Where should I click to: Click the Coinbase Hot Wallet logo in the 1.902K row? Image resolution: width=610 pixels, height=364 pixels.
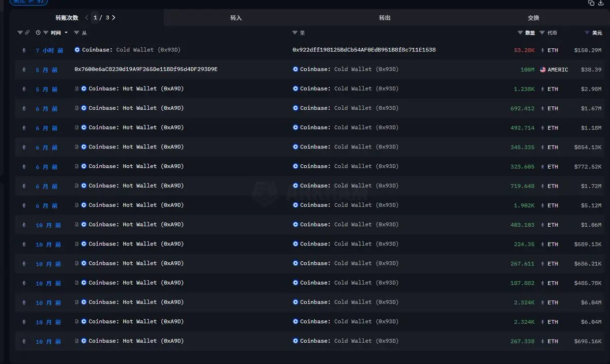(x=83, y=205)
